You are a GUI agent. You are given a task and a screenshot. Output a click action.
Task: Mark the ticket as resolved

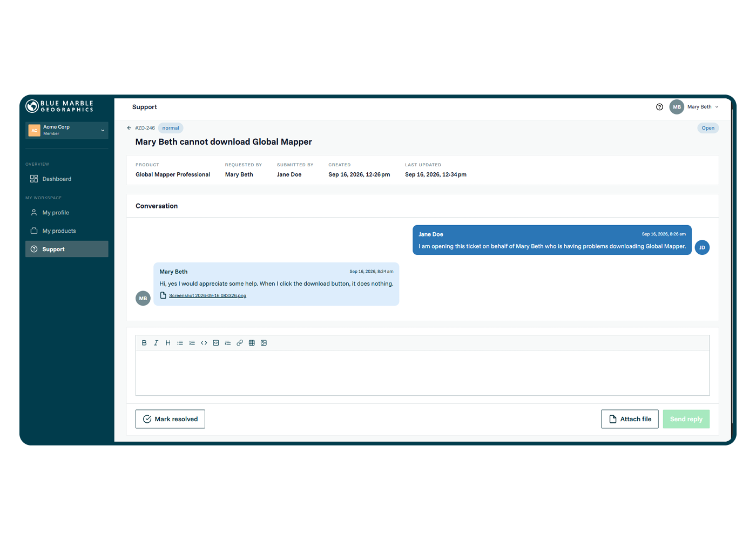point(170,419)
